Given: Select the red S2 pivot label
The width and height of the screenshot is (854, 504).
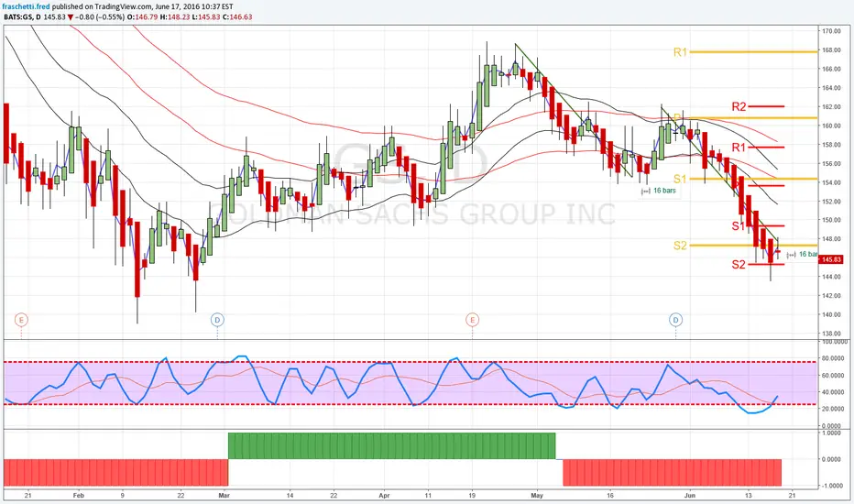Looking at the screenshot, I should 739,265.
